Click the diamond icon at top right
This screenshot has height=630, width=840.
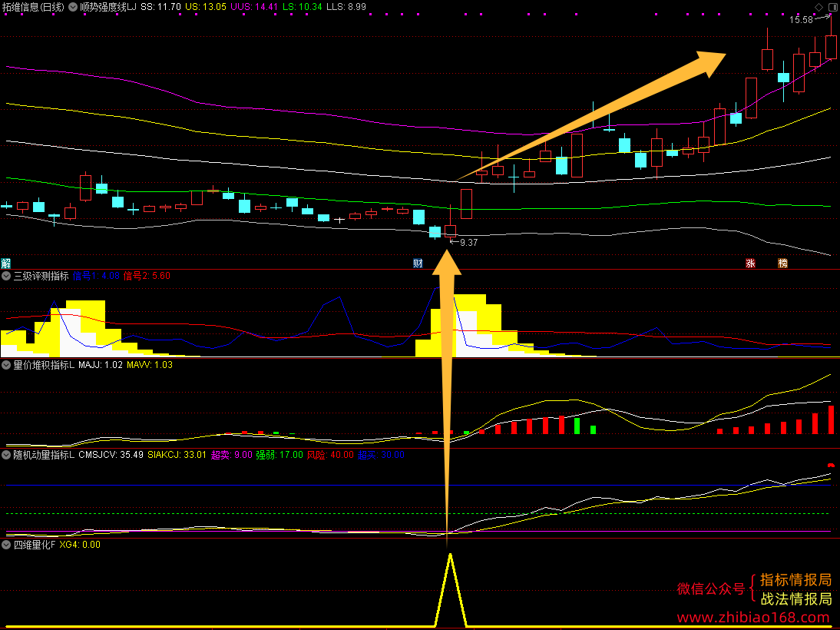tap(819, 7)
